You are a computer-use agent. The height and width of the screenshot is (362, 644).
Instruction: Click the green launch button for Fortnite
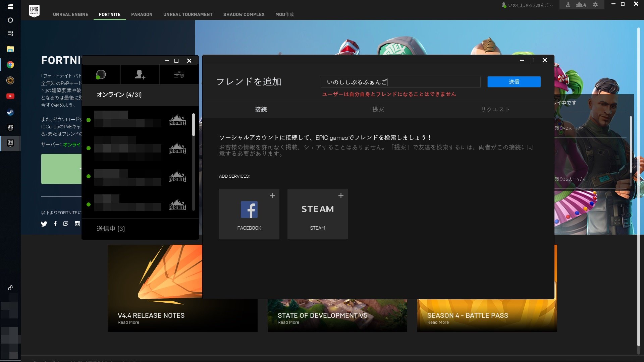pyautogui.click(x=61, y=169)
